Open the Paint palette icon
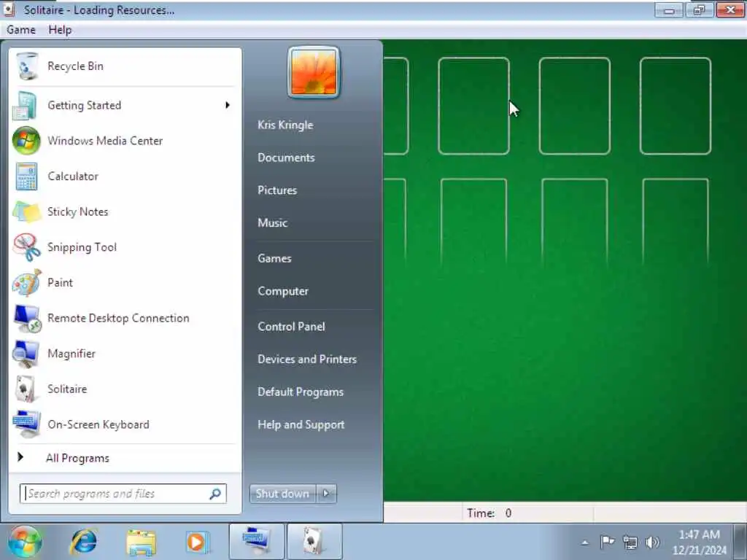The height and width of the screenshot is (560, 747). [x=27, y=283]
